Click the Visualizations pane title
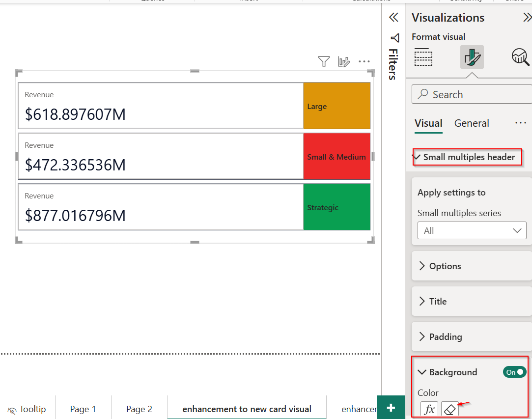Image resolution: width=532 pixels, height=419 pixels. pos(448,18)
